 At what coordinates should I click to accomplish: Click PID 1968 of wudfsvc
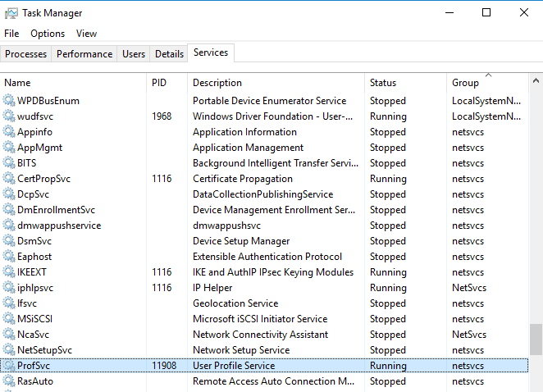[x=162, y=116]
